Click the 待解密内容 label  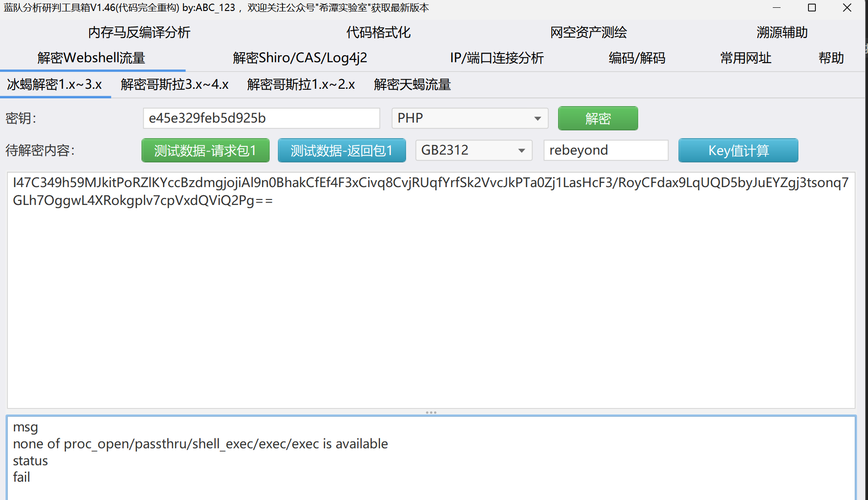tap(40, 151)
